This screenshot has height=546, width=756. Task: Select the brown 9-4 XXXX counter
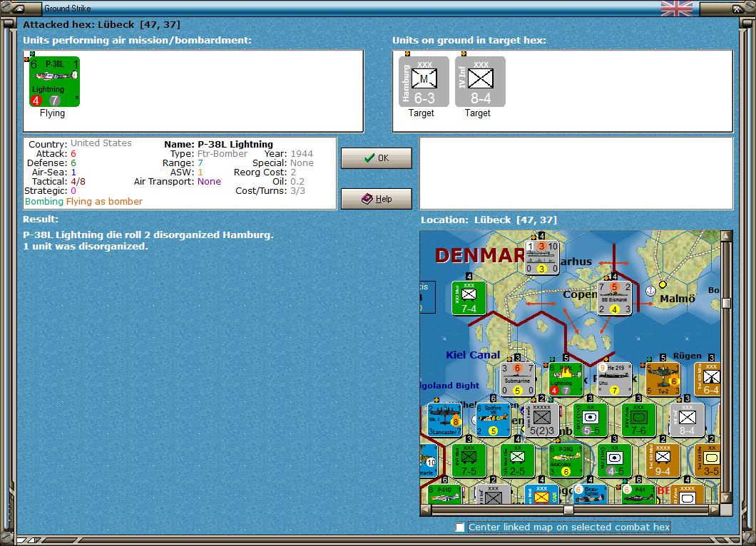pyautogui.click(x=663, y=460)
